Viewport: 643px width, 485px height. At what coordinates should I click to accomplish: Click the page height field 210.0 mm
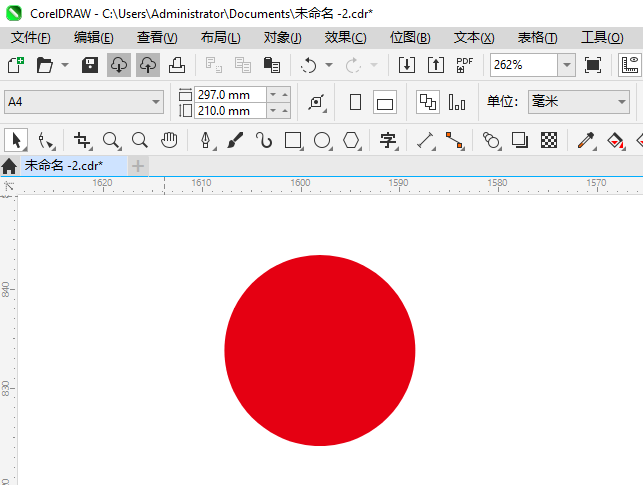point(230,111)
